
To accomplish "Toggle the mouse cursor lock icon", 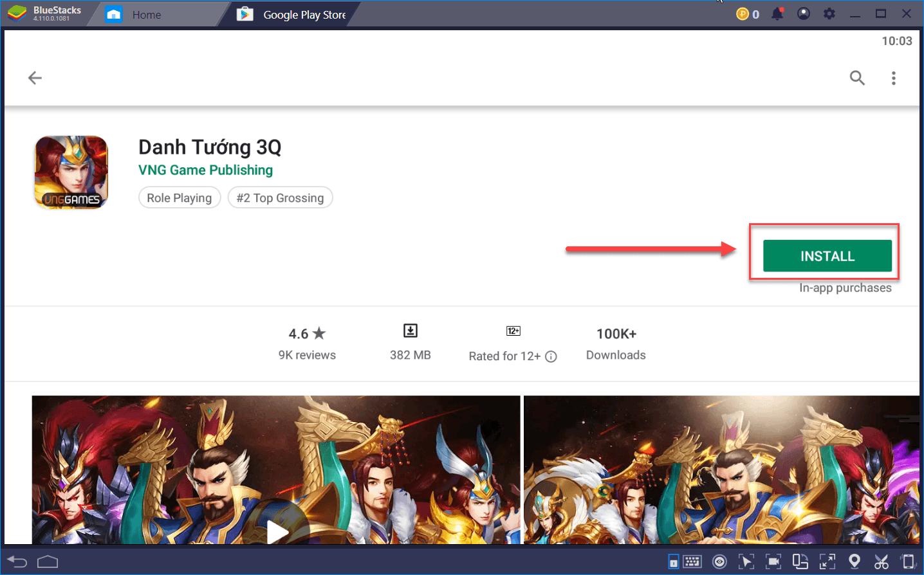I will pos(746,561).
